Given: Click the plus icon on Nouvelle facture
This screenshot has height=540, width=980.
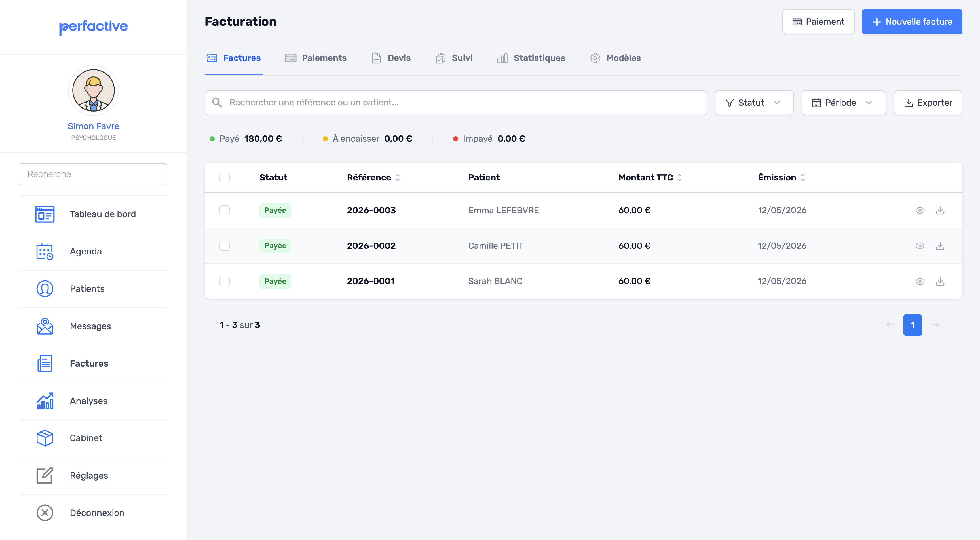Looking at the screenshot, I should [877, 22].
